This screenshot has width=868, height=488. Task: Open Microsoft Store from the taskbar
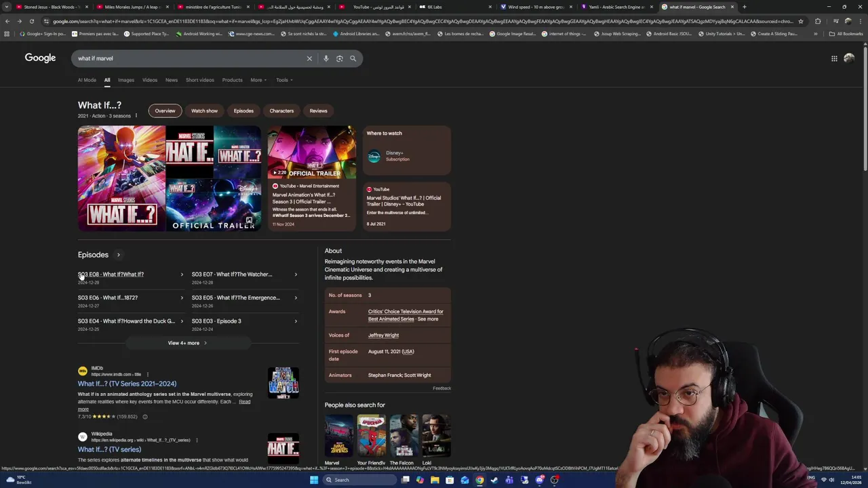pyautogui.click(x=450, y=480)
